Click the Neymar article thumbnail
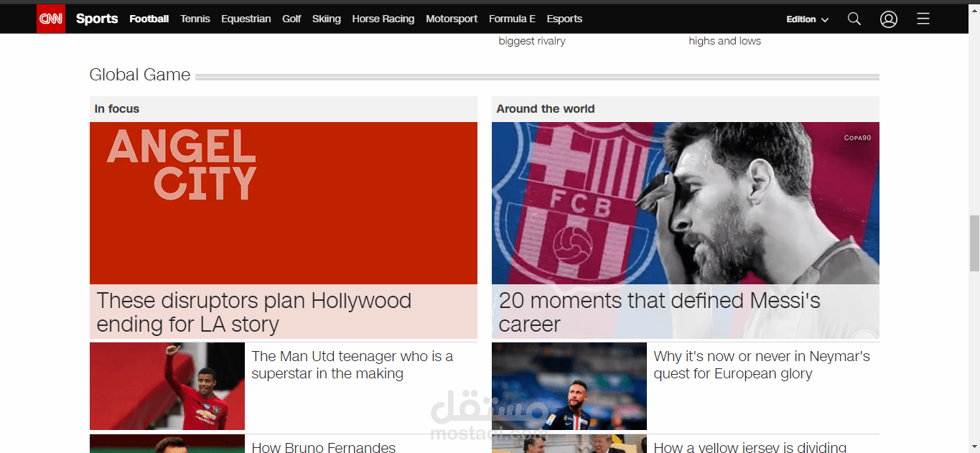980x453 pixels. click(x=569, y=386)
